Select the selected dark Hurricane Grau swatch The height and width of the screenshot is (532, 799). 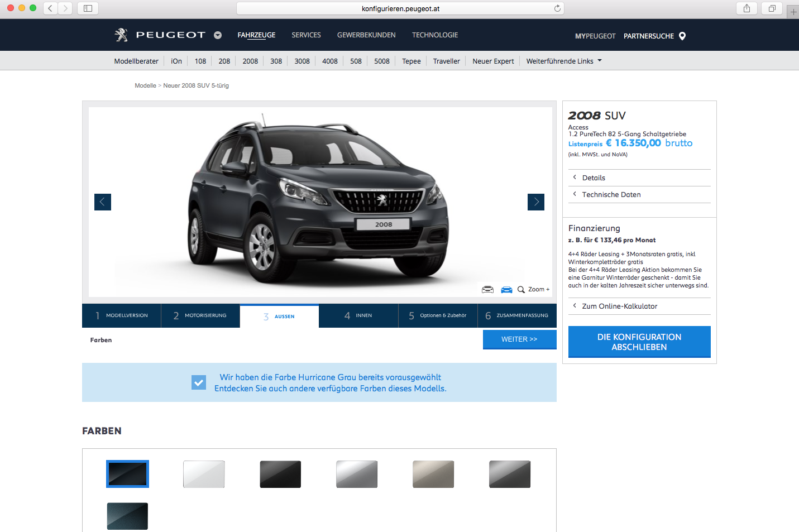(127, 474)
